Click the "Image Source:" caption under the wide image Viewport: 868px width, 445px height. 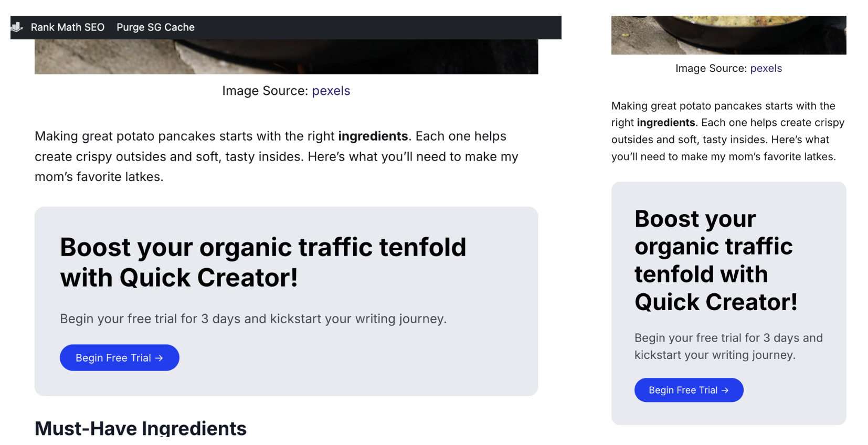coord(264,91)
